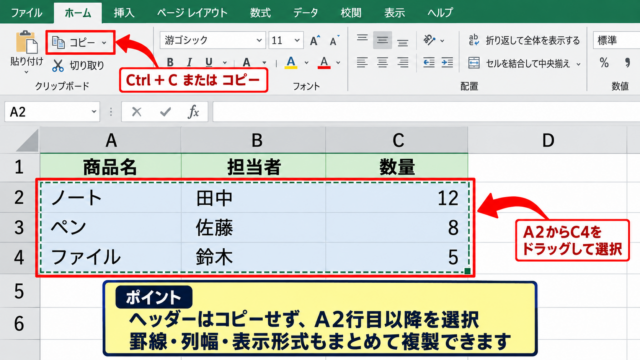Switch to the 挿入 tab
This screenshot has width=640, height=360.
click(124, 13)
